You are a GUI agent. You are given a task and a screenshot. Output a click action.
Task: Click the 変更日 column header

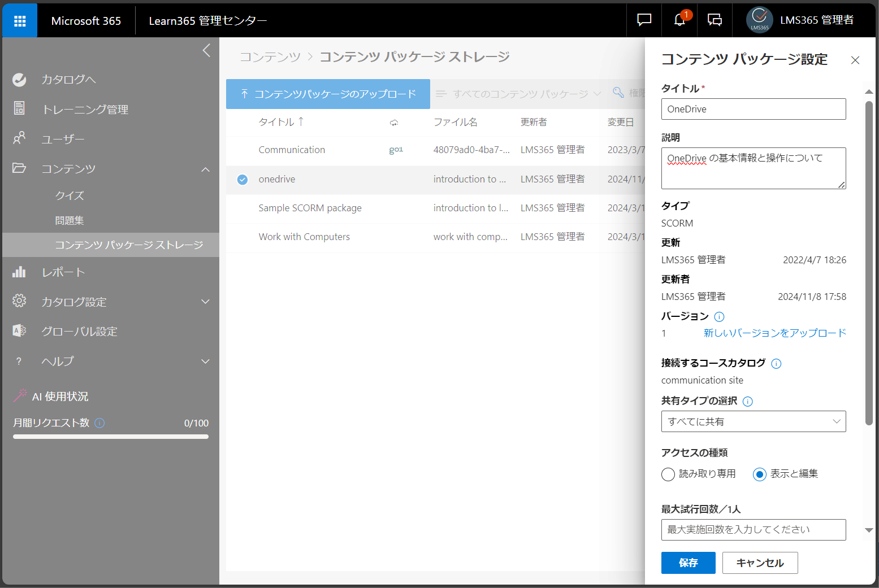[621, 122]
